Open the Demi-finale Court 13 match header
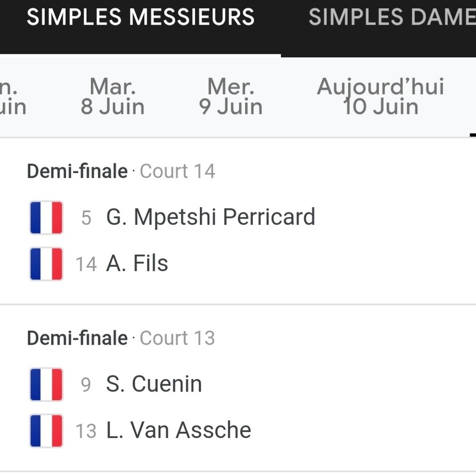Image resolution: width=476 pixels, height=476 pixels. (121, 338)
